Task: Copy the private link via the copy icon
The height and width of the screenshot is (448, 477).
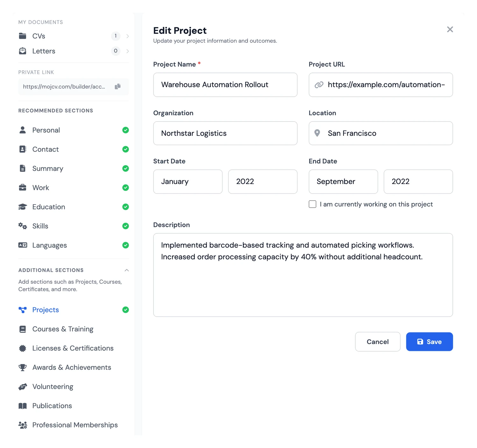Action: 118,87
